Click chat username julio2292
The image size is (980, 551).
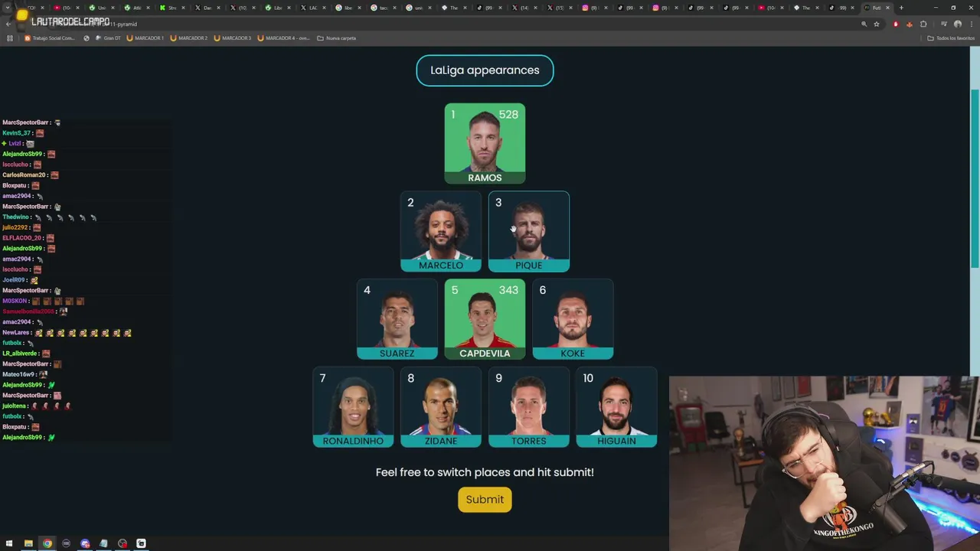pyautogui.click(x=15, y=227)
